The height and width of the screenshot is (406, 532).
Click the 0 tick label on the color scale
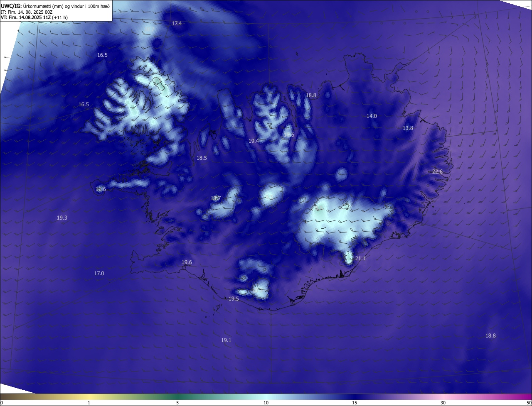[2, 403]
